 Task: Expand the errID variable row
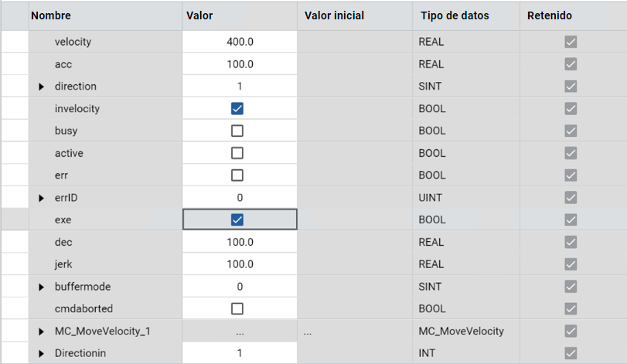pos(42,198)
